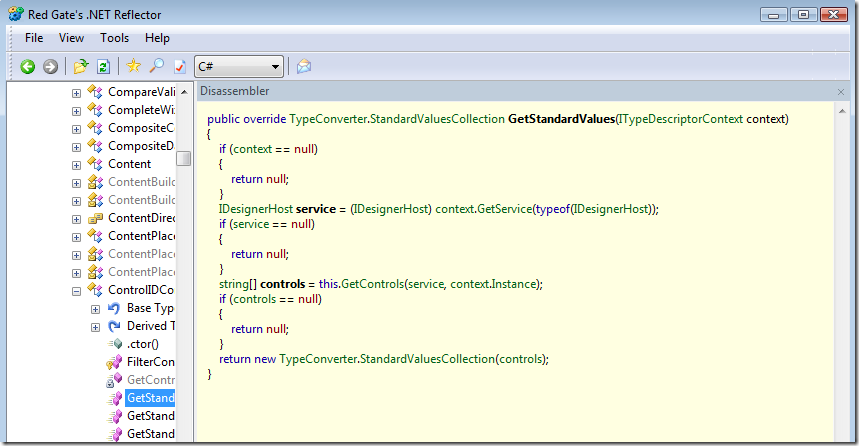Open an assembly with the folder icon
The image size is (859, 446).
coord(81,67)
